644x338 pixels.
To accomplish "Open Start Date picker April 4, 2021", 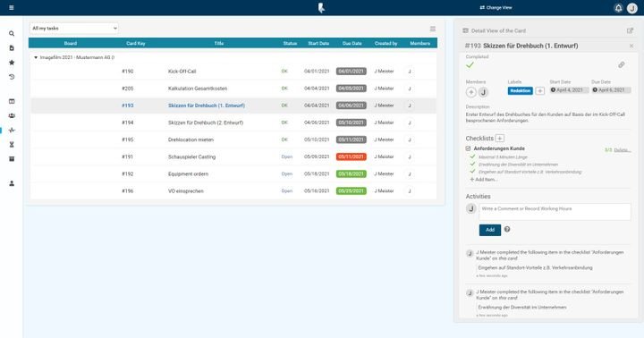I will pyautogui.click(x=569, y=90).
